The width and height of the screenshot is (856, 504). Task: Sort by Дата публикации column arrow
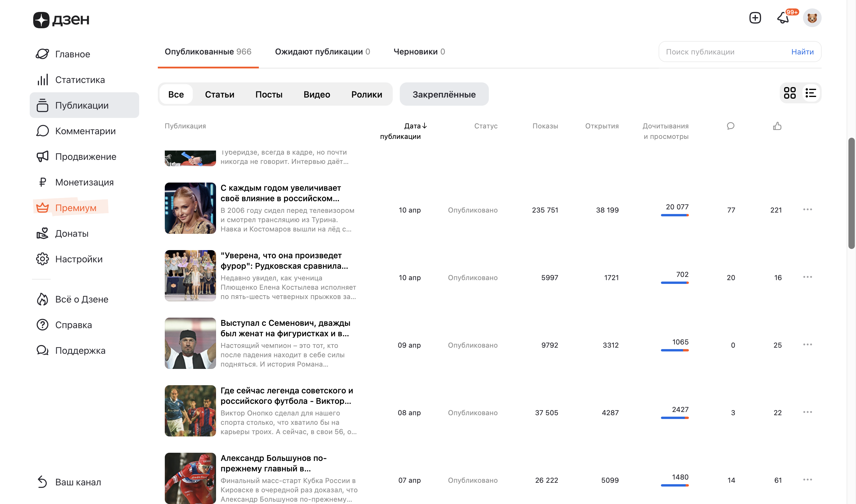click(x=424, y=126)
